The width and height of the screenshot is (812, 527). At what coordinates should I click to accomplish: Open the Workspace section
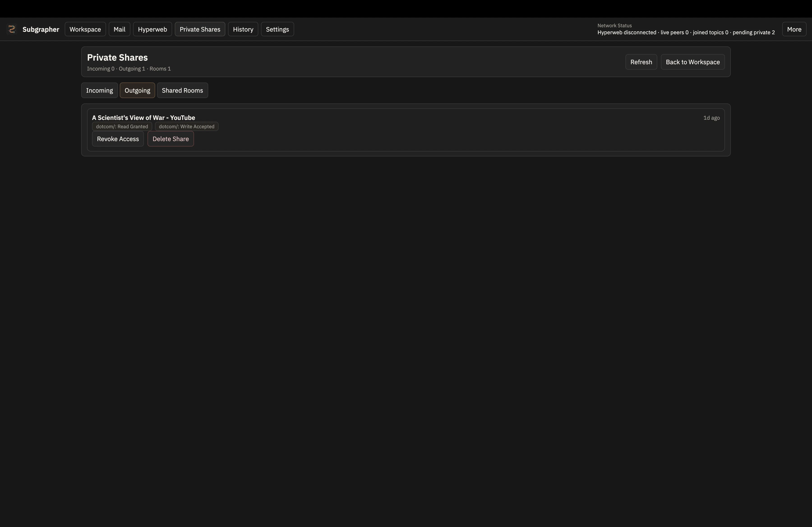[x=85, y=29]
